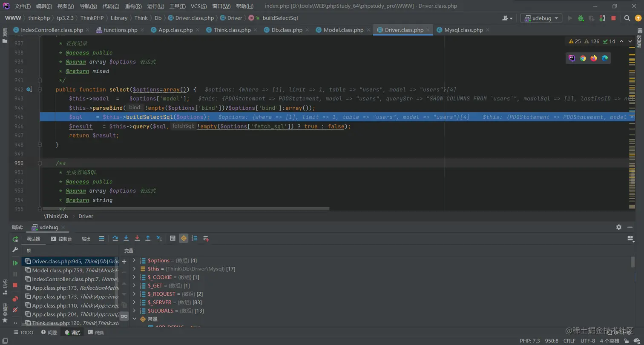Click Run to Cursor icon
The height and width of the screenshot is (345, 644).
[x=159, y=238]
